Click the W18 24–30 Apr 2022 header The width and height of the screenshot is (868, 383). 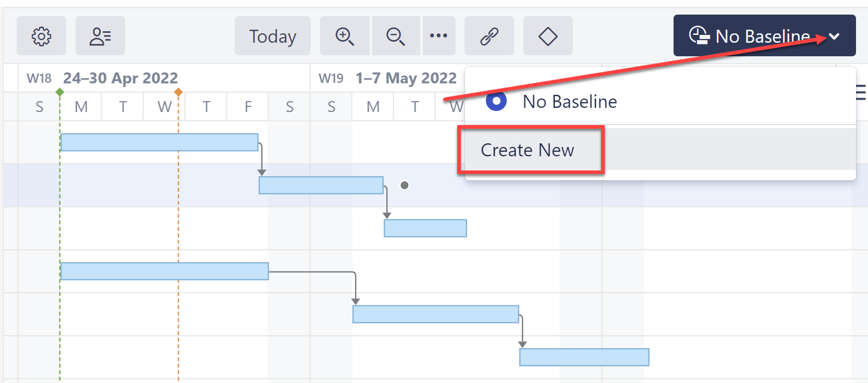(120, 78)
